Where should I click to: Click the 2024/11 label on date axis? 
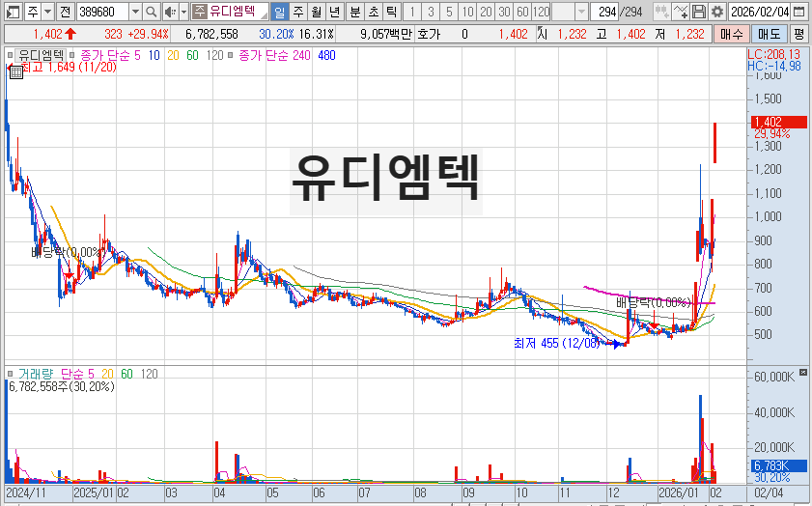pos(25,492)
